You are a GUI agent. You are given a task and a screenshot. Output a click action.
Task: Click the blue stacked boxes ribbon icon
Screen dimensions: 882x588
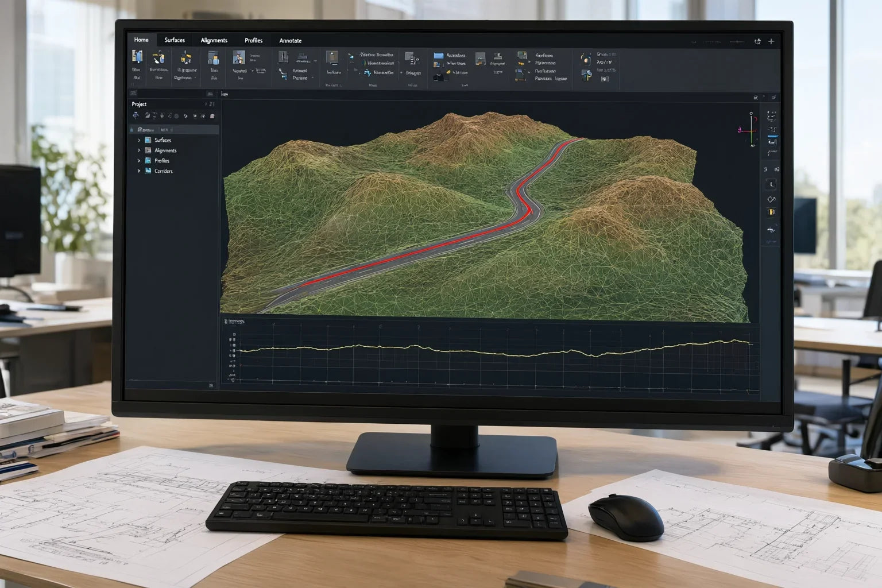pos(214,57)
